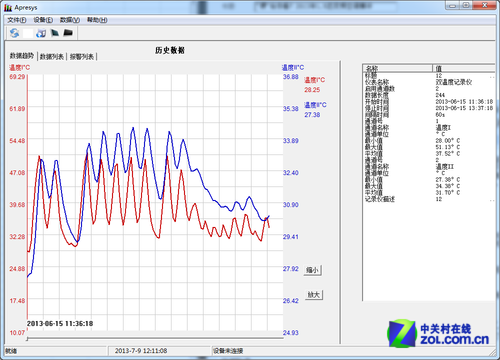Click the blue globe device toolbar icon

pos(41,33)
